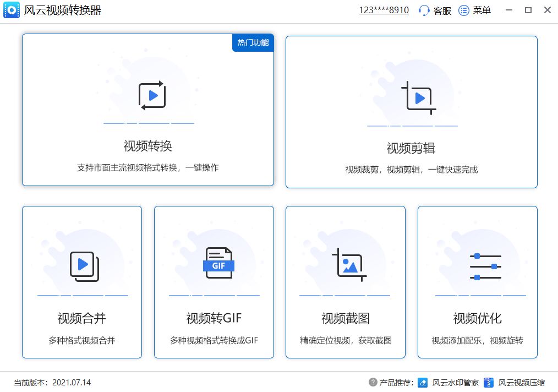558x392 pixels.
Task: Open 客服 customer support
Action: [x=437, y=10]
